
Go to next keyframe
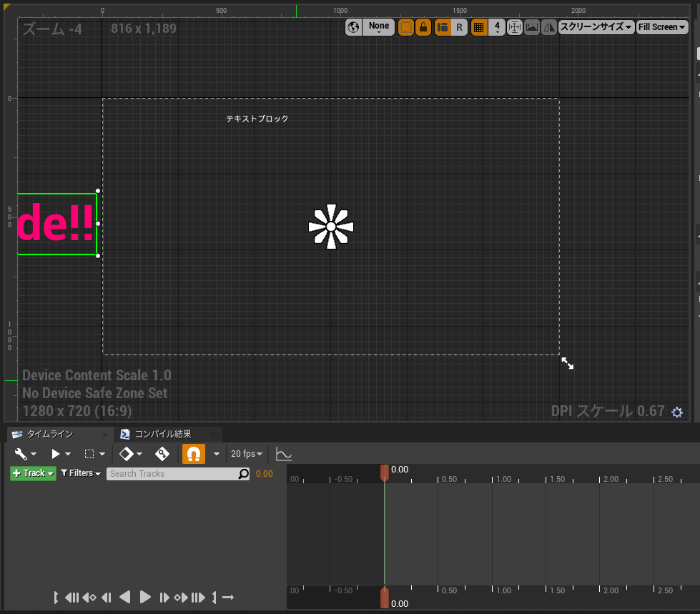[x=181, y=598]
